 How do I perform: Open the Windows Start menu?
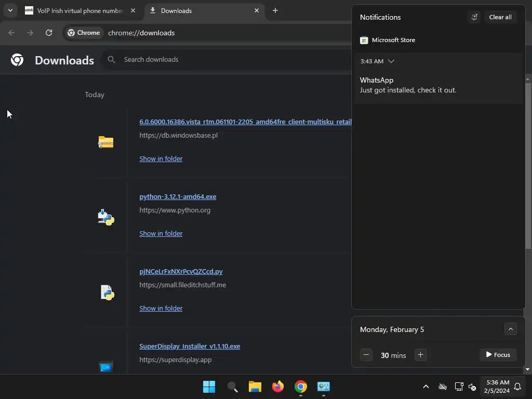click(209, 387)
